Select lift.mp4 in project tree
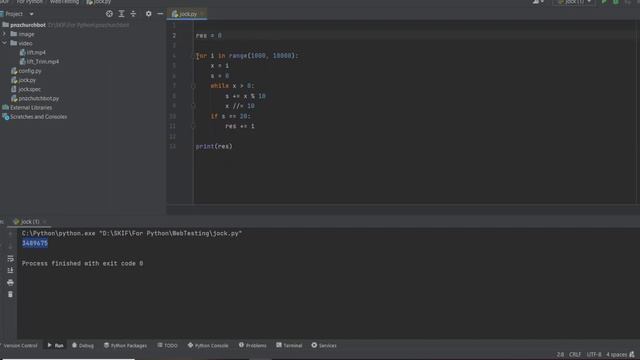640x360 pixels. (x=33, y=52)
